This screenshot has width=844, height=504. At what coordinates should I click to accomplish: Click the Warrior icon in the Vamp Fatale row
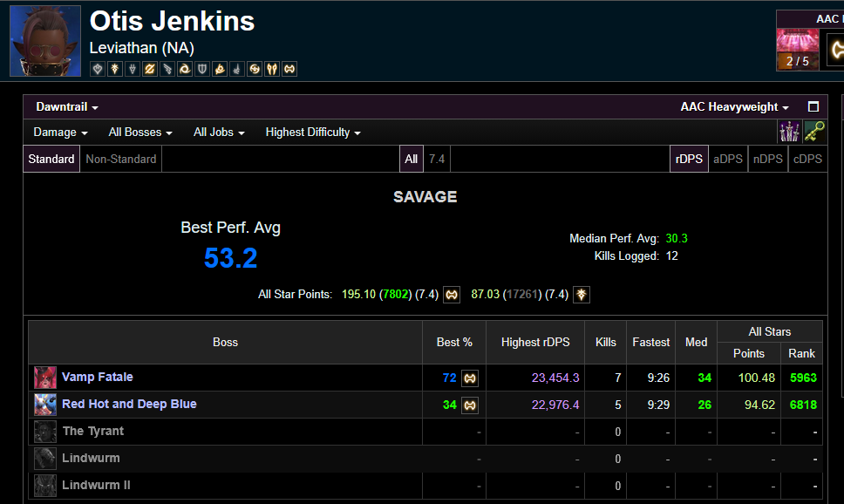[470, 378]
